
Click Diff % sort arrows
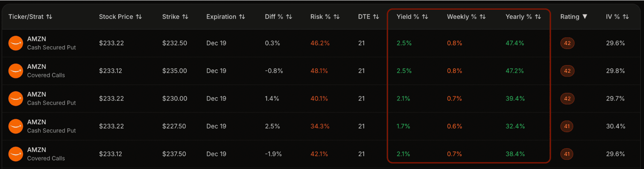[x=289, y=17]
